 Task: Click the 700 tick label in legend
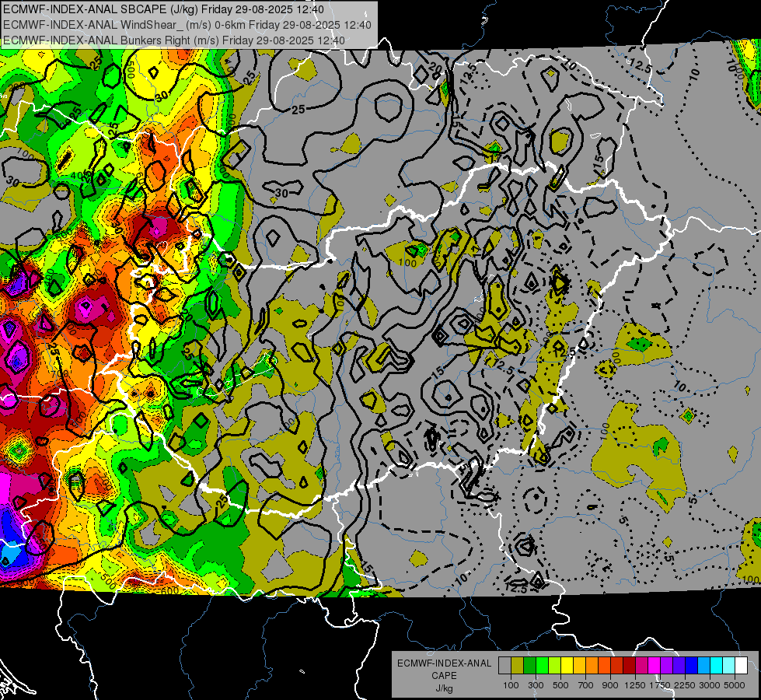pos(586,685)
